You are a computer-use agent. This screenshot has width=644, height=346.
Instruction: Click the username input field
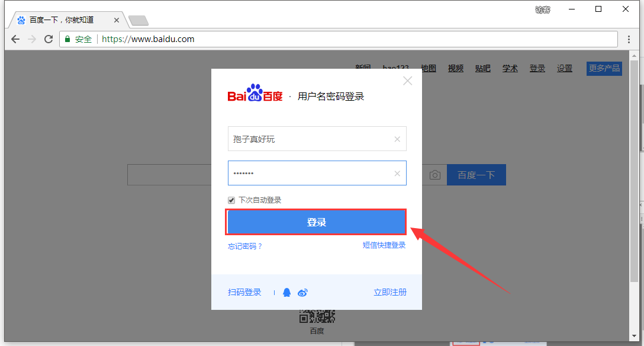point(308,139)
